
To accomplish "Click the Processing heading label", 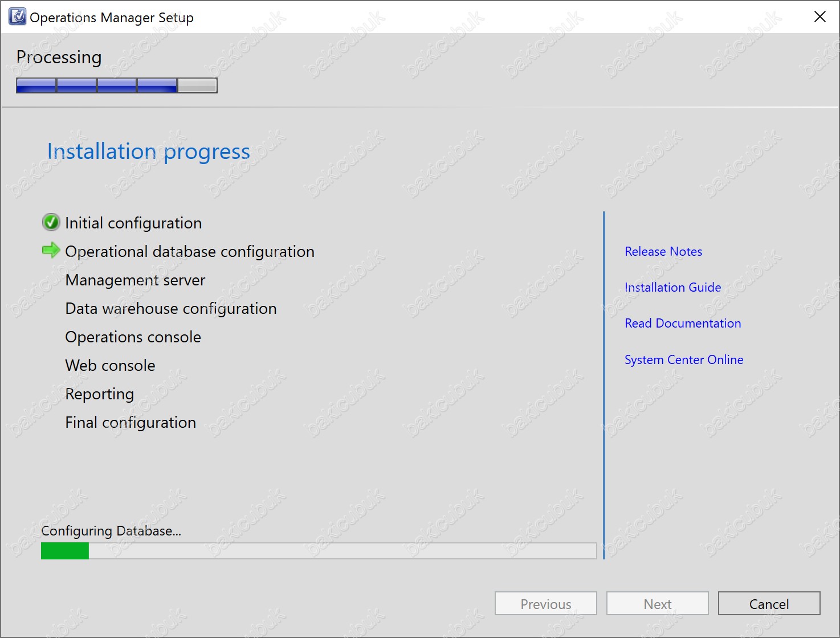I will coord(59,58).
